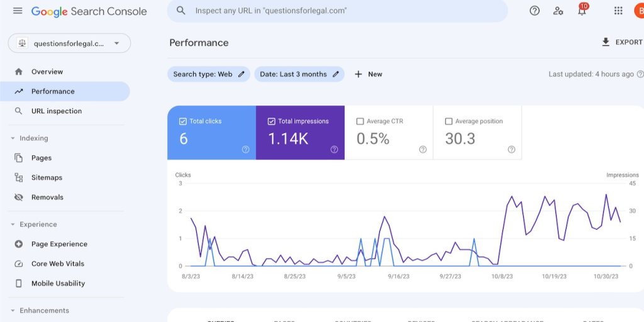Click the pencil icon on Search type filter
This screenshot has height=322, width=644.
click(x=241, y=74)
